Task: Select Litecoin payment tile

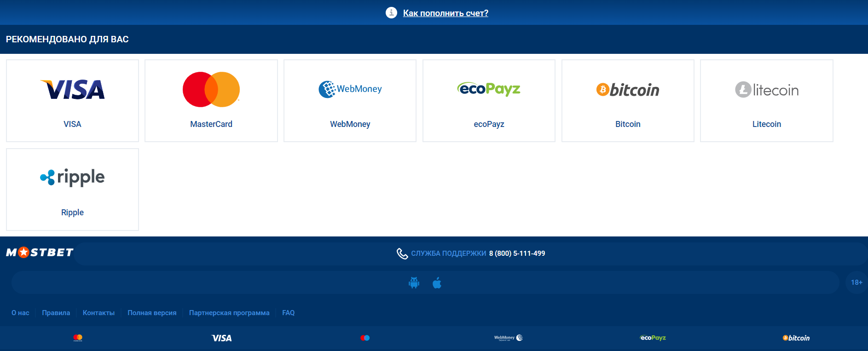Action: click(x=766, y=101)
